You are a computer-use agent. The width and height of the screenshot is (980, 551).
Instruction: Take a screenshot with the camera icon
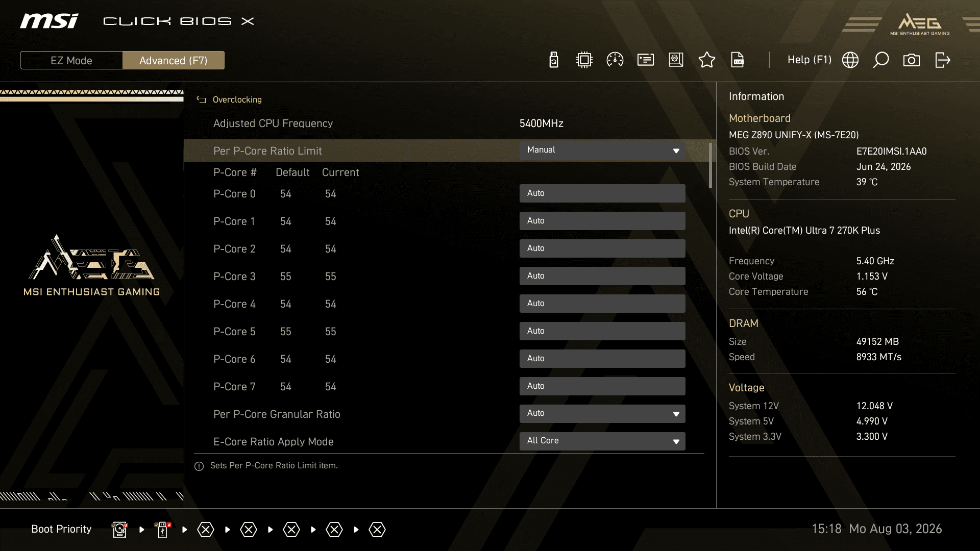click(912, 60)
